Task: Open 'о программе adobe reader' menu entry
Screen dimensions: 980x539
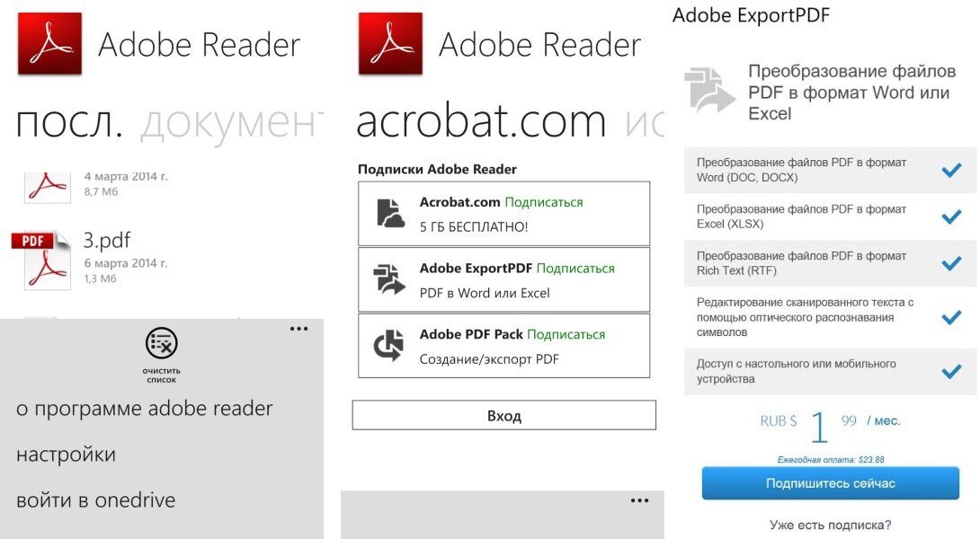Action: pyautogui.click(x=145, y=409)
